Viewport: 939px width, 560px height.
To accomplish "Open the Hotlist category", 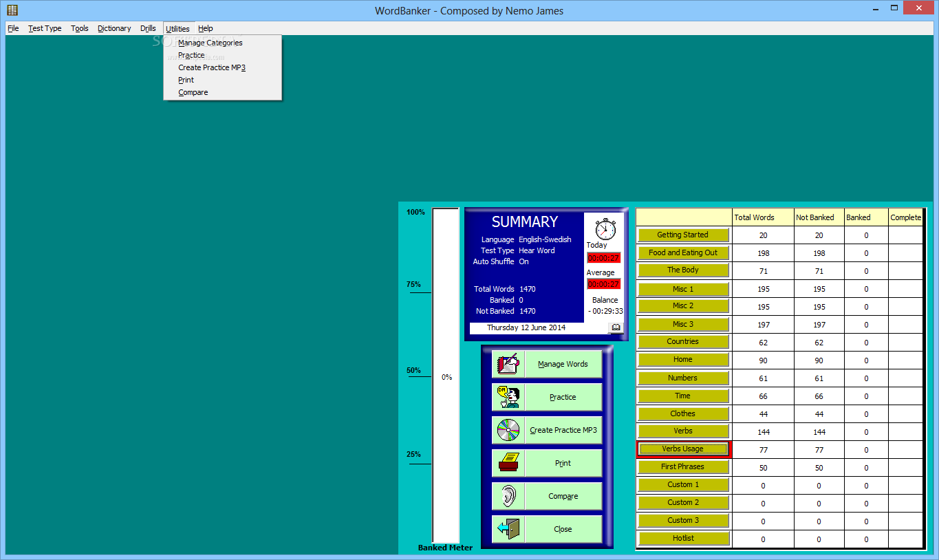I will (x=683, y=539).
